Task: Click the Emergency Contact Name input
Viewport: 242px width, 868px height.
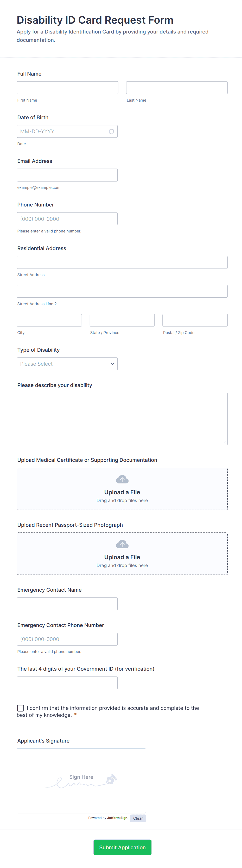Action: 67,604
